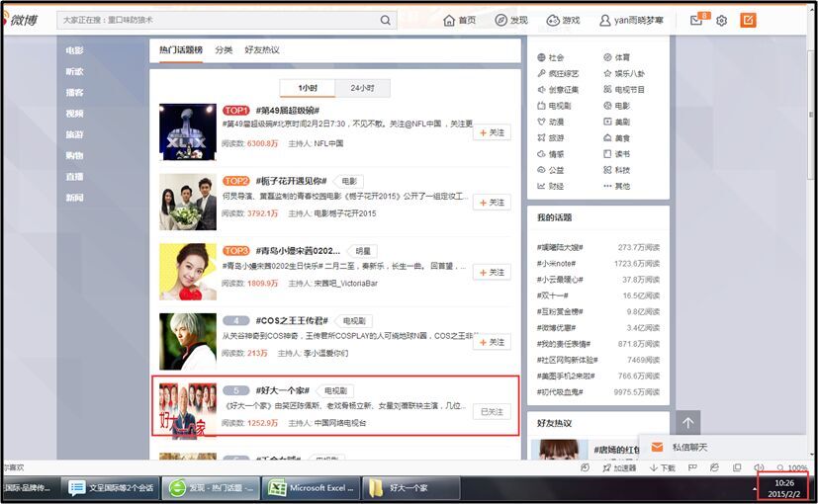Select the 体育 category icon
Screen dimensions: 818x504
(607, 57)
